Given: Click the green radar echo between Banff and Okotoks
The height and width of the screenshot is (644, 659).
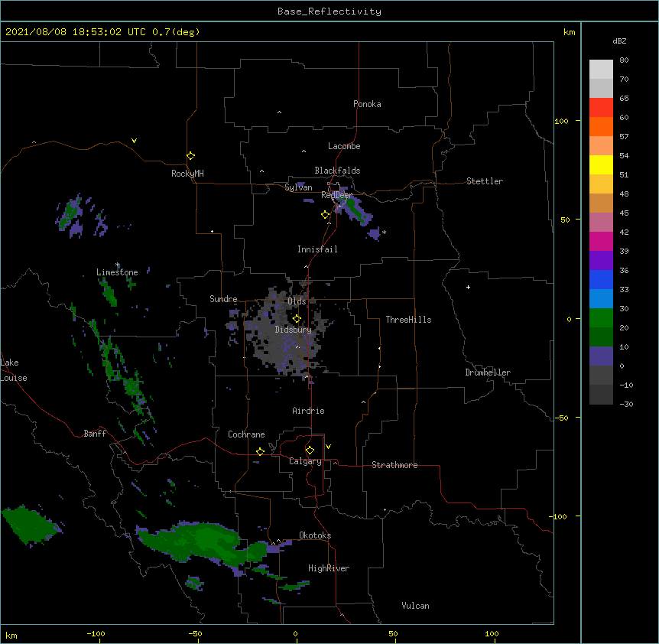Looking at the screenshot, I should (x=202, y=542).
